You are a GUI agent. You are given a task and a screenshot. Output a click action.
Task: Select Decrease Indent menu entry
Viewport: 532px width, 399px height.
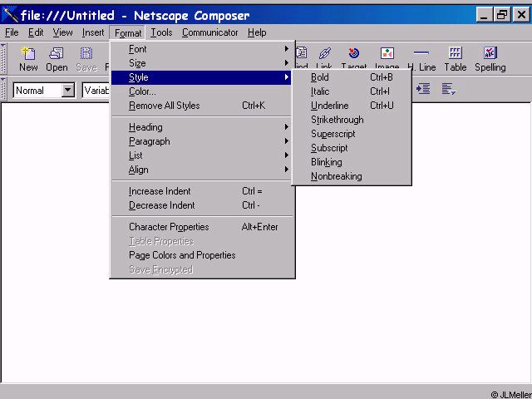tap(201, 205)
